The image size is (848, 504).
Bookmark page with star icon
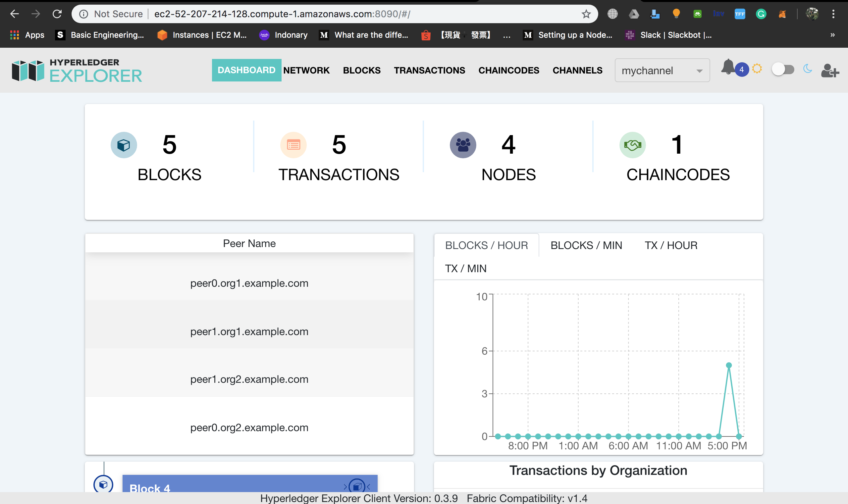[x=586, y=14]
